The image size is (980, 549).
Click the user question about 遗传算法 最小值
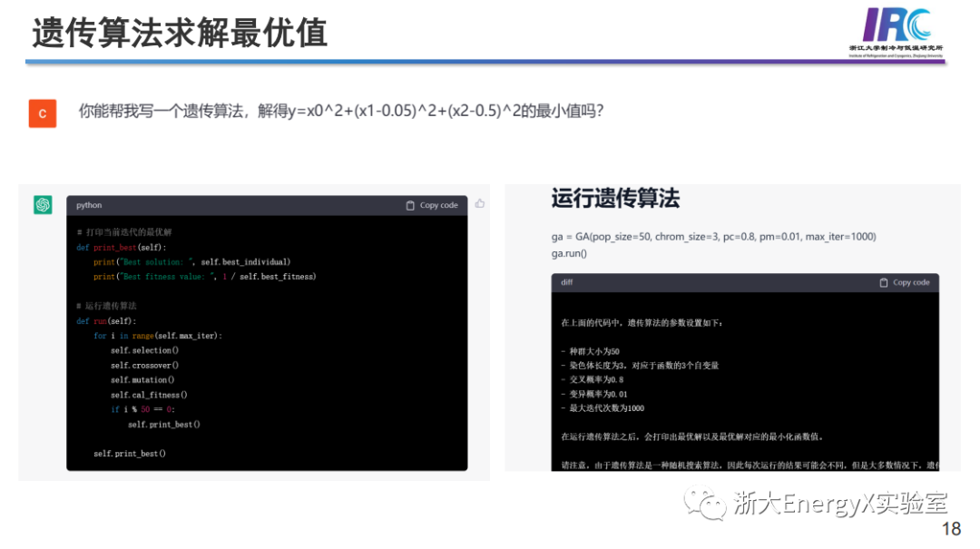tap(341, 112)
